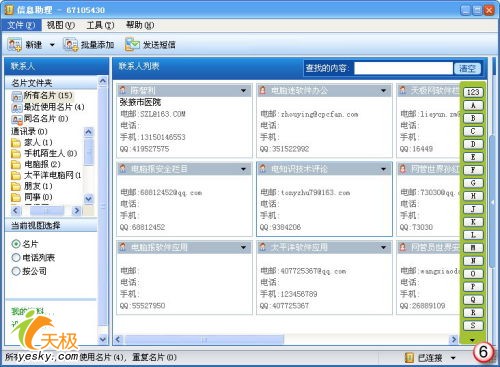Open the 帮助(H) menu
Screen dimensions: 500x367
click(140, 25)
